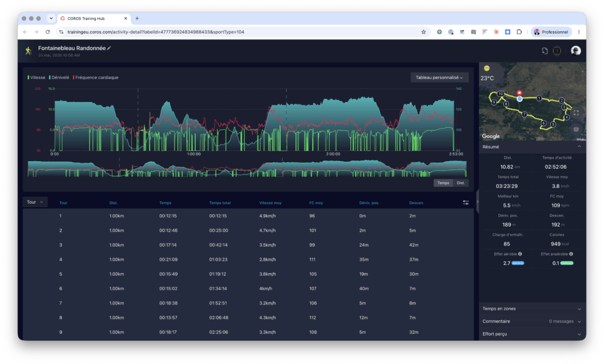Image resolution: width=604 pixels, height=364 pixels.
Task: Toggle Dénivelé series in chart legend
Action: pyautogui.click(x=59, y=77)
